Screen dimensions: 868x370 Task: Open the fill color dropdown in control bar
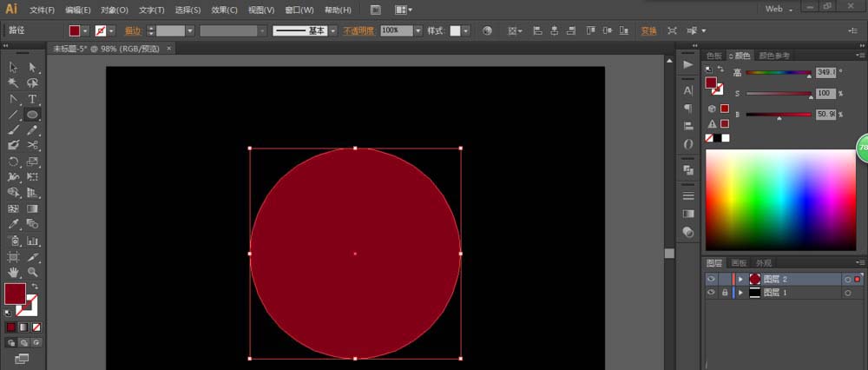point(86,31)
